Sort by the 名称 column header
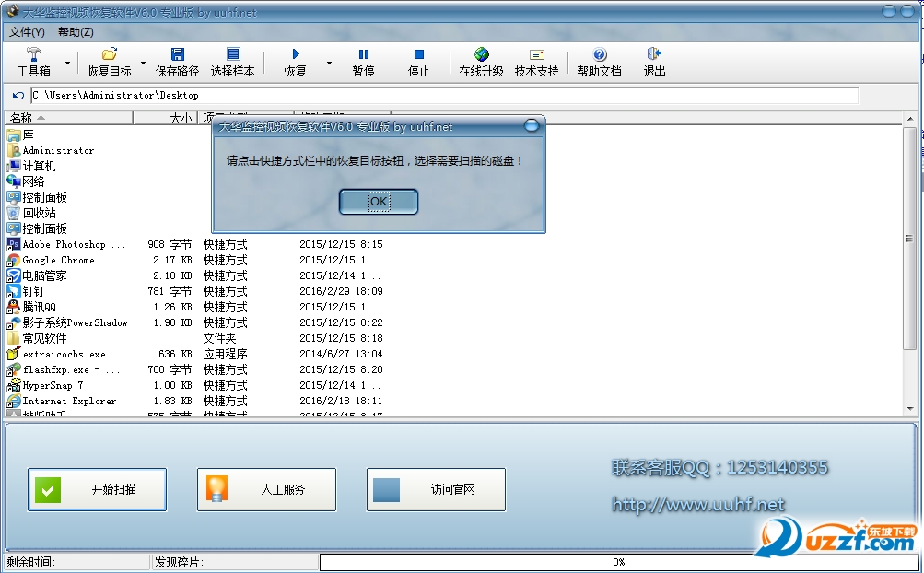This screenshot has width=924, height=573. 68,118
